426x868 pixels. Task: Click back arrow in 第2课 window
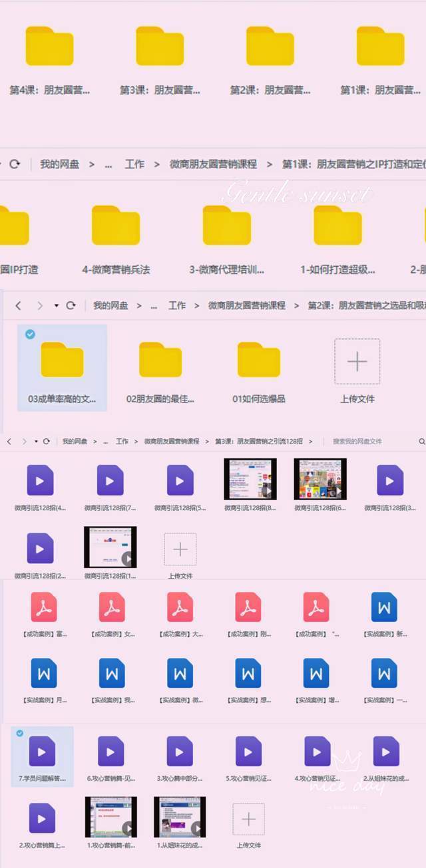click(x=18, y=305)
